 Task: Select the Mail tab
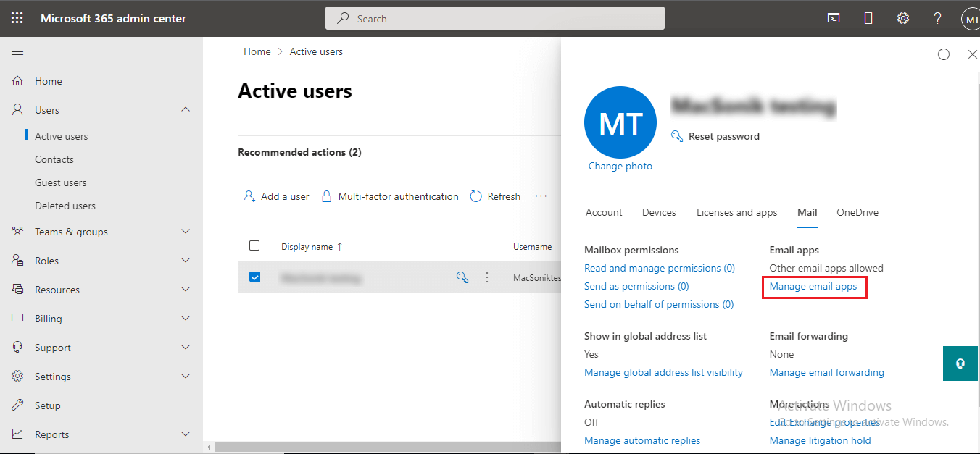click(x=807, y=212)
